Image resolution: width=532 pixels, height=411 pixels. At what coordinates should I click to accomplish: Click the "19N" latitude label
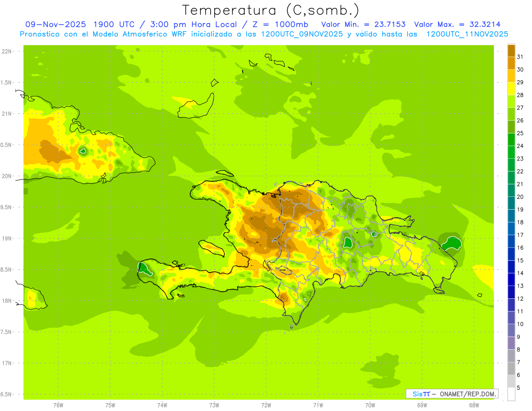(7, 238)
